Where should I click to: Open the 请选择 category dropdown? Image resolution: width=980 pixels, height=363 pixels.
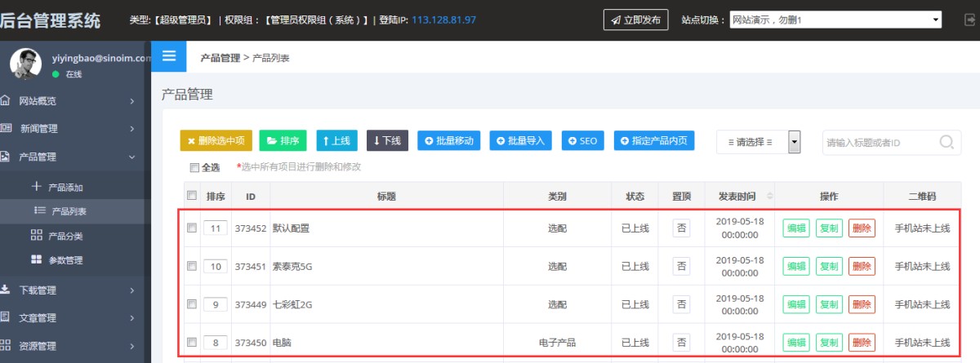(758, 141)
